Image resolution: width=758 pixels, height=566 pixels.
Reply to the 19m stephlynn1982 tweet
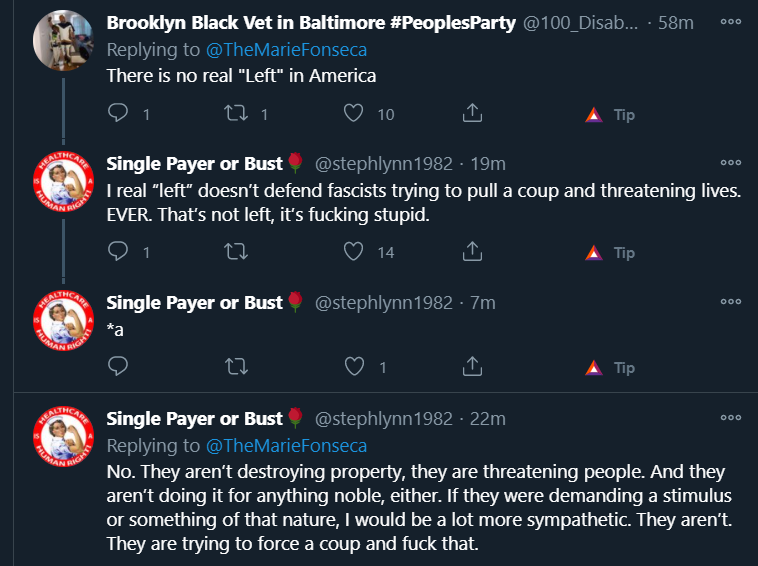click(x=118, y=251)
